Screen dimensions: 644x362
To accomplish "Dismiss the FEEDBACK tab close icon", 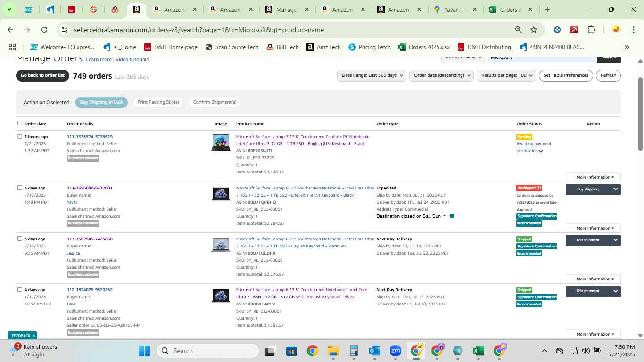I will 34,336.
